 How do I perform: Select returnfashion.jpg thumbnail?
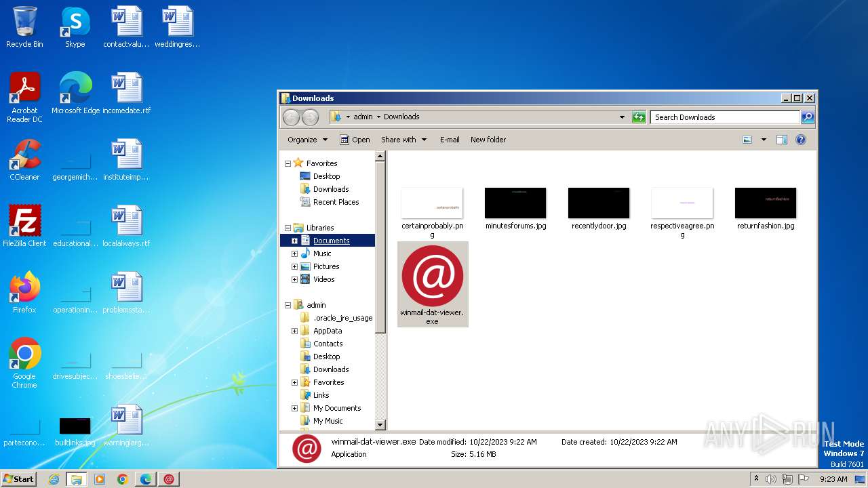pyautogui.click(x=766, y=209)
